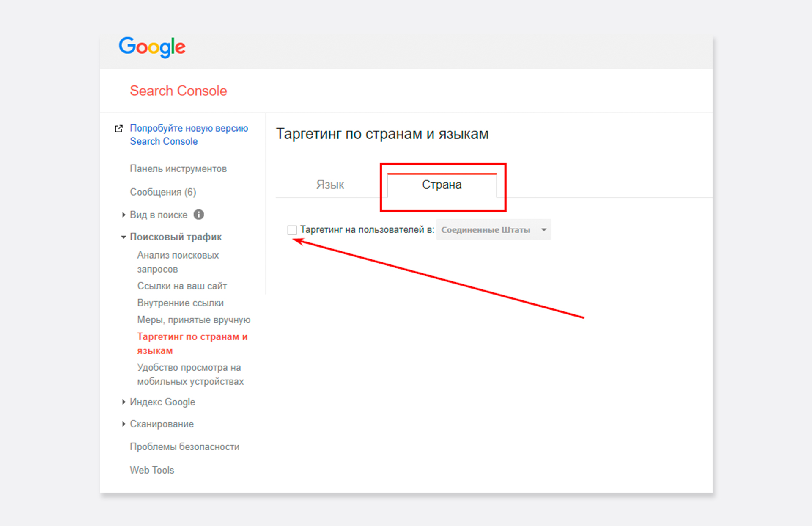Viewport: 812px width, 526px height.
Task: Enable the Таргетинг на пользователей checkbox
Action: [292, 230]
